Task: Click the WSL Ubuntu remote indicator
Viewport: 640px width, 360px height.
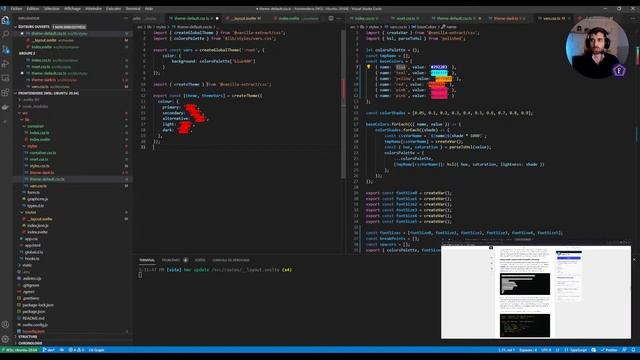Action: pos(20,350)
